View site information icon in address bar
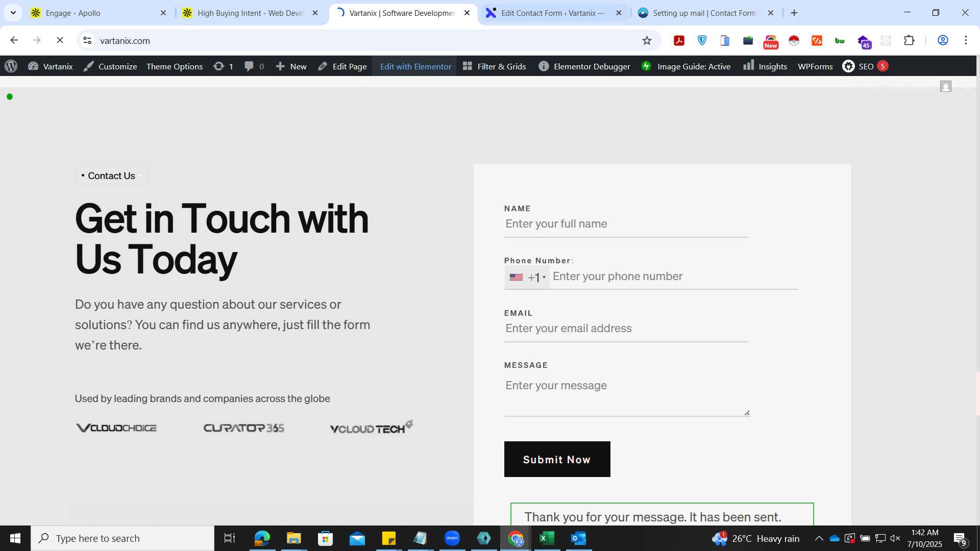 [x=87, y=40]
